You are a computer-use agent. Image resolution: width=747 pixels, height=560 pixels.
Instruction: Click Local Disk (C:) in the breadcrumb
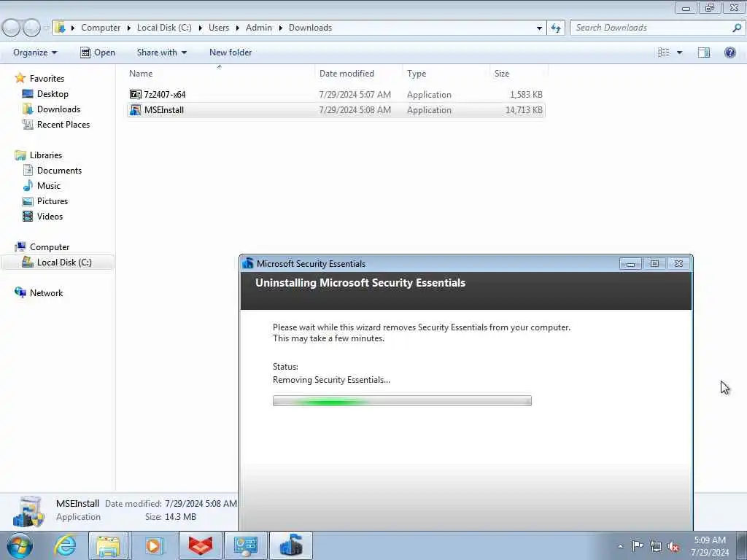(x=164, y=28)
